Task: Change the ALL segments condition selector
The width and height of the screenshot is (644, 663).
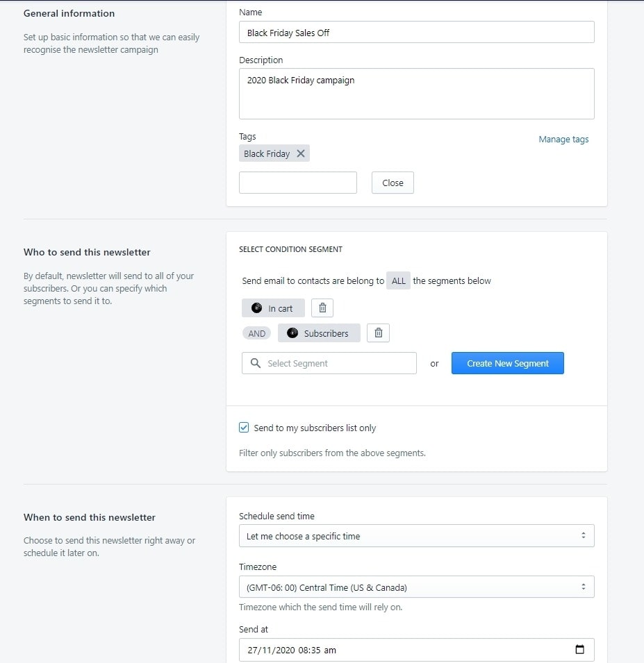Action: [398, 281]
